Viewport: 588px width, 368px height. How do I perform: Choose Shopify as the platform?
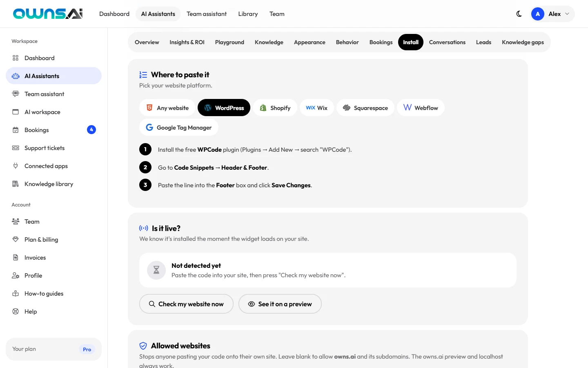[275, 108]
